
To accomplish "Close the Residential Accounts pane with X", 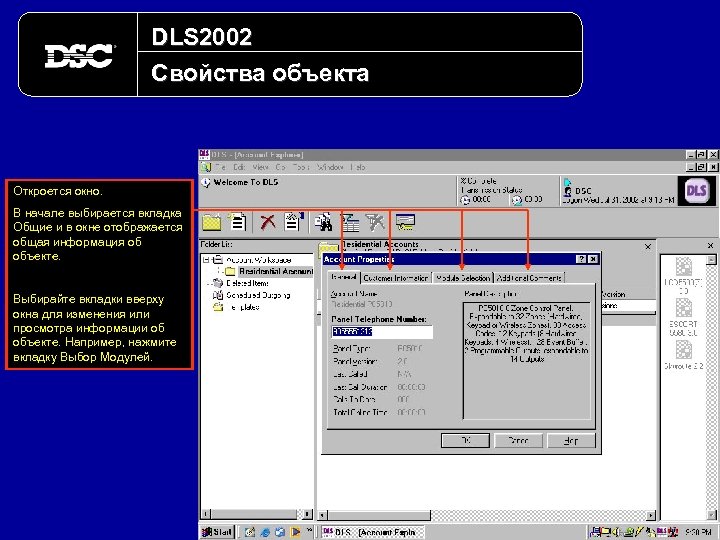I will (647, 247).
